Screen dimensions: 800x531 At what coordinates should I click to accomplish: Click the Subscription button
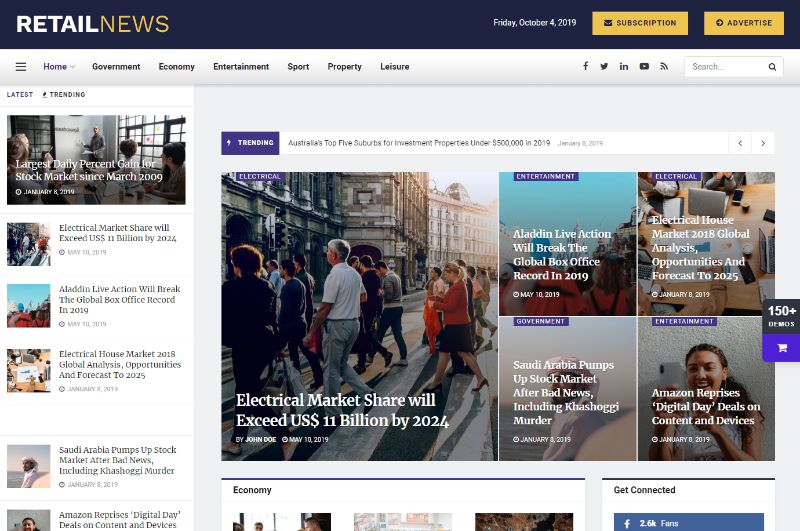click(640, 23)
